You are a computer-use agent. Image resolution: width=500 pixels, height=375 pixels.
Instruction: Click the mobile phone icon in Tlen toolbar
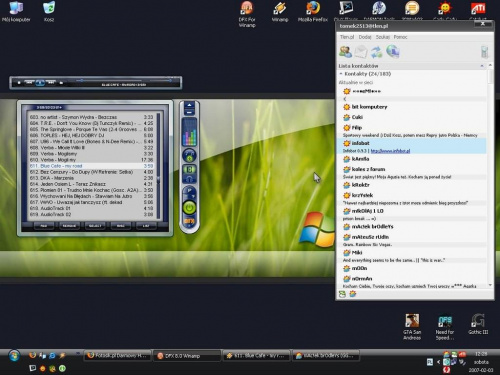click(485, 52)
